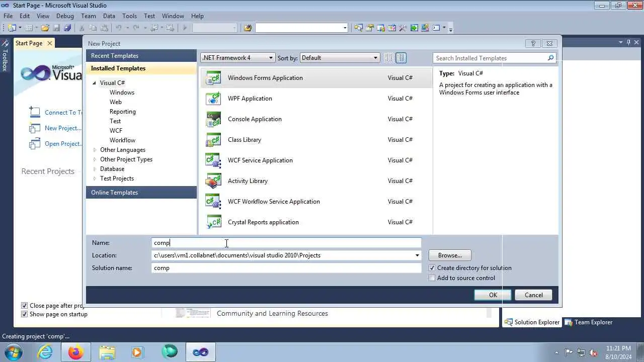
Task: Open the Solution Explorer window position dropdown
Action: click(x=621, y=43)
